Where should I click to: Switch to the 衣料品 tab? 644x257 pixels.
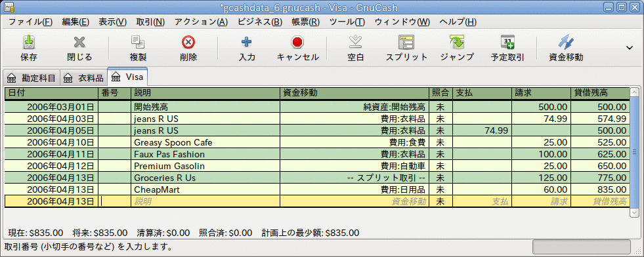[83, 77]
